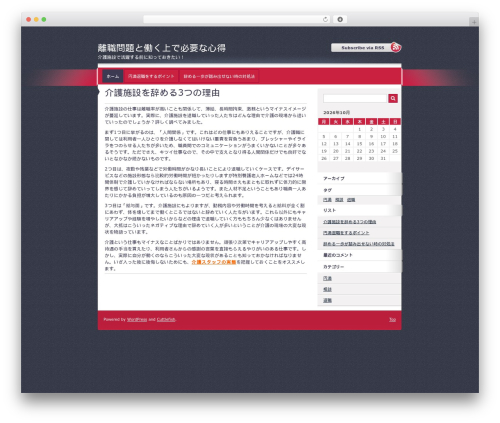
Task: Open the 円満退職をするポイント navigation tab
Action: [151, 76]
